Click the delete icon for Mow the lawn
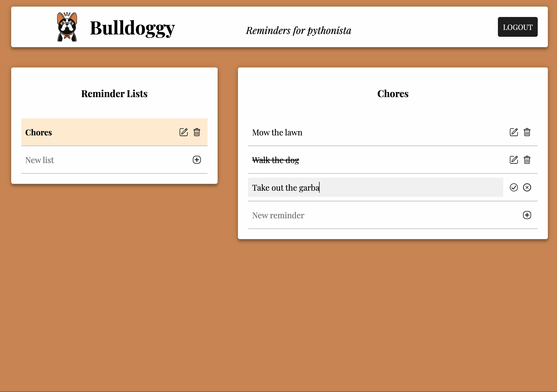This screenshot has height=392, width=557. click(x=527, y=132)
